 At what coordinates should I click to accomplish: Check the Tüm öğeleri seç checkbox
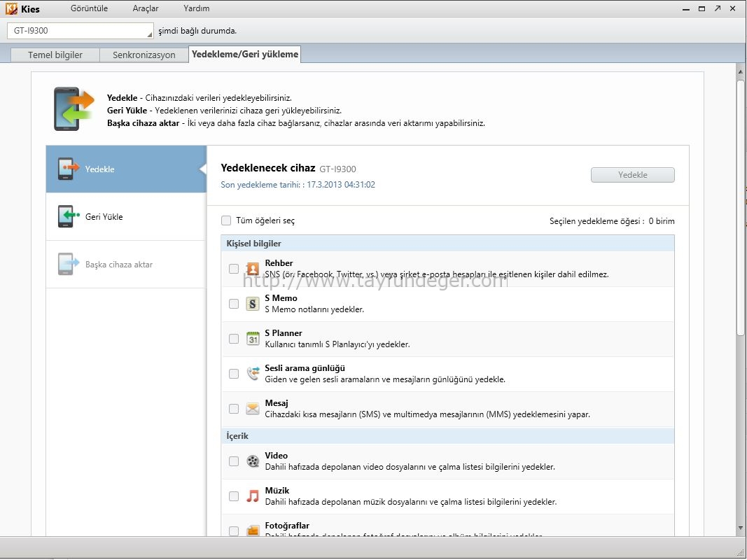coord(226,220)
